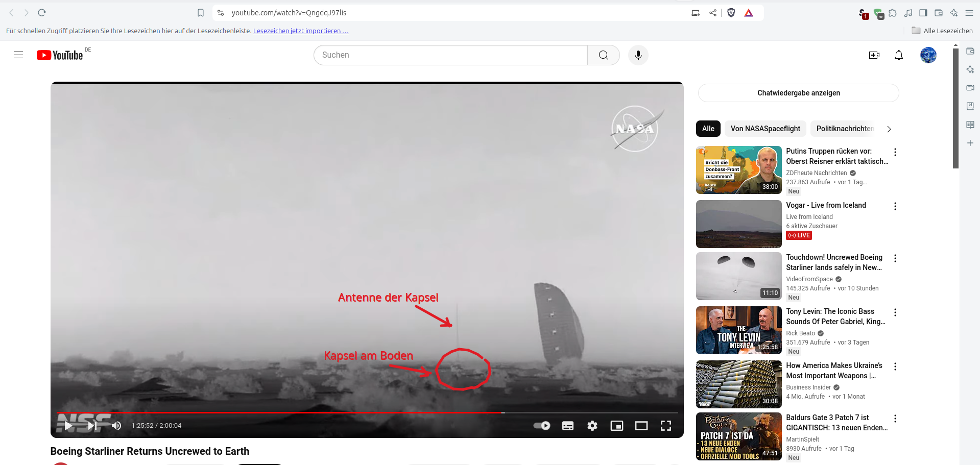This screenshot has height=465, width=980.
Task: Open the Brave Shields icon
Action: point(731,13)
